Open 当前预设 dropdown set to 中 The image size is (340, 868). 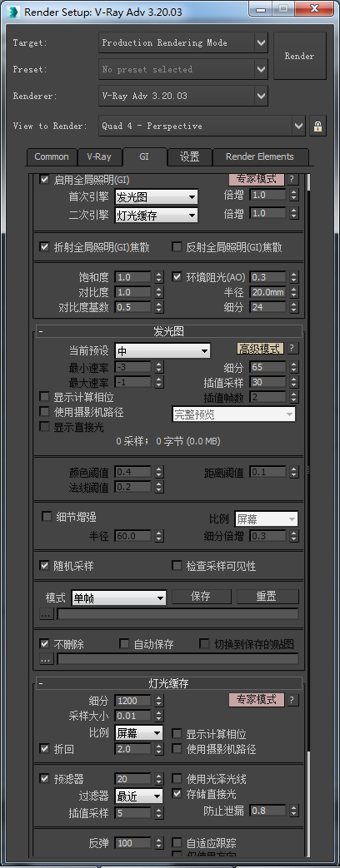162,350
